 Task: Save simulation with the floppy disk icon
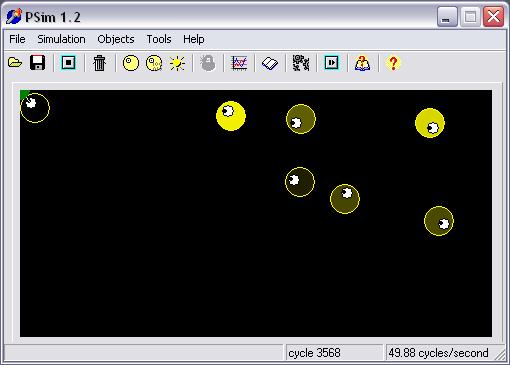(37, 63)
